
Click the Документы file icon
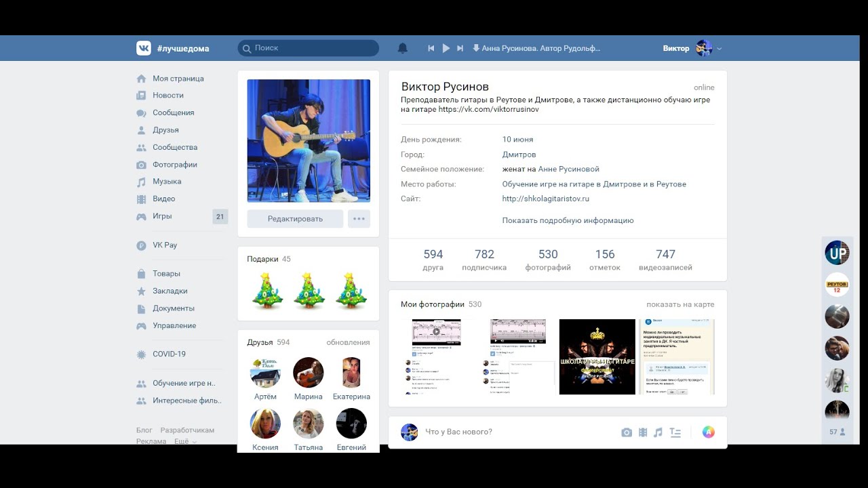(x=141, y=308)
